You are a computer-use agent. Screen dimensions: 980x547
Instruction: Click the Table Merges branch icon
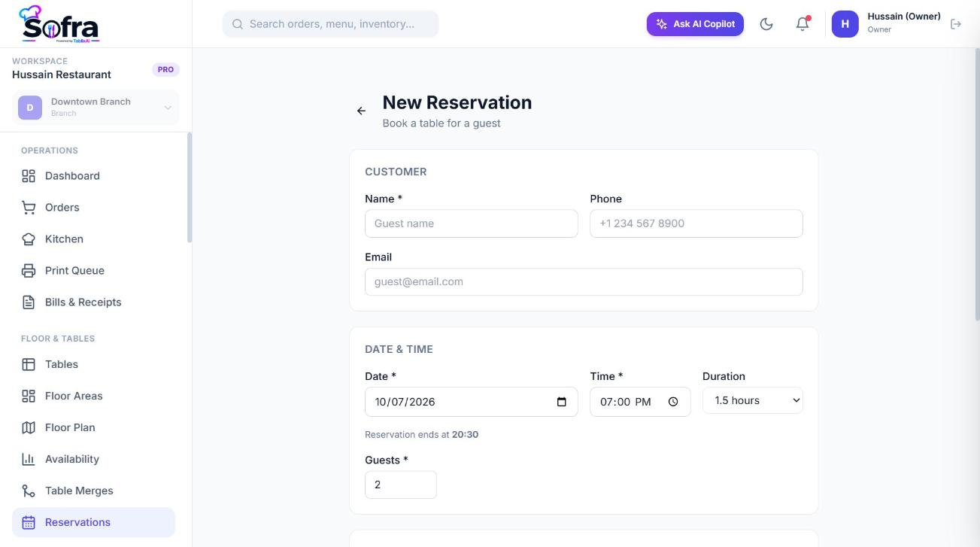(29, 491)
